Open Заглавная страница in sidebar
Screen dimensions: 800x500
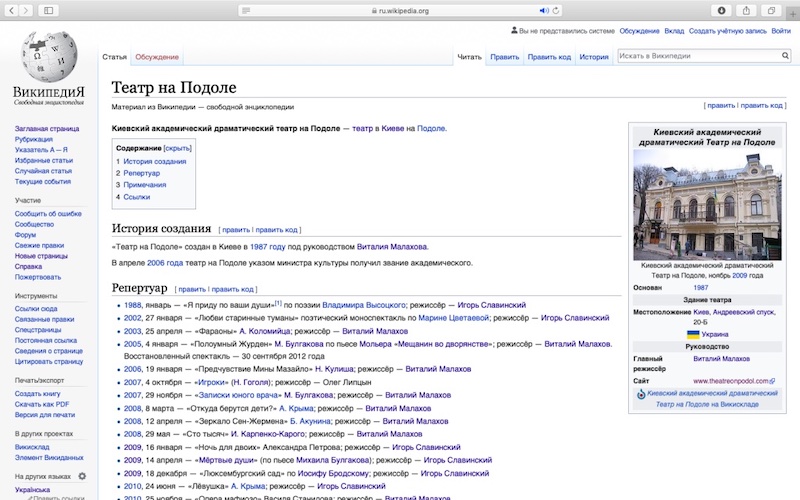[x=47, y=129]
